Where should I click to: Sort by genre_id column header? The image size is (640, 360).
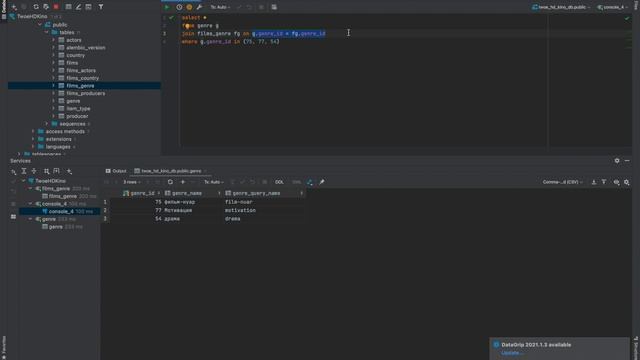pyautogui.click(x=142, y=193)
